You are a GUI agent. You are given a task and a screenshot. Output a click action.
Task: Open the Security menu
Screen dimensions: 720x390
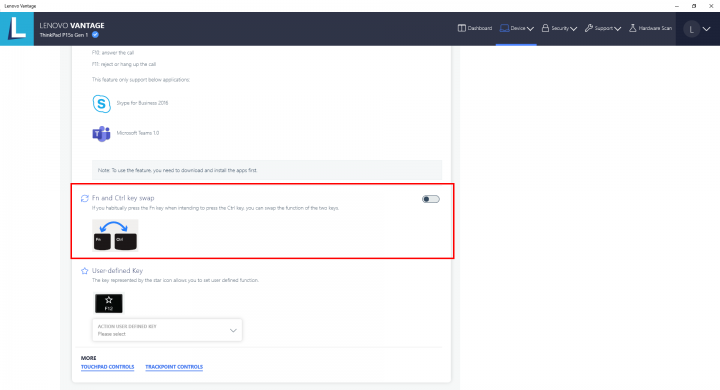[x=559, y=28]
